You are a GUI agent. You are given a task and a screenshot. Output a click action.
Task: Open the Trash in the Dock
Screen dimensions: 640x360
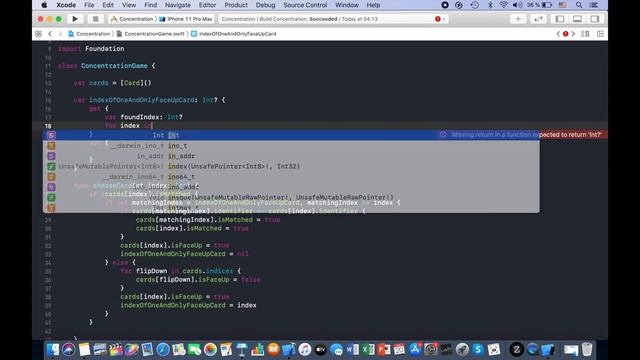pyautogui.click(x=587, y=349)
